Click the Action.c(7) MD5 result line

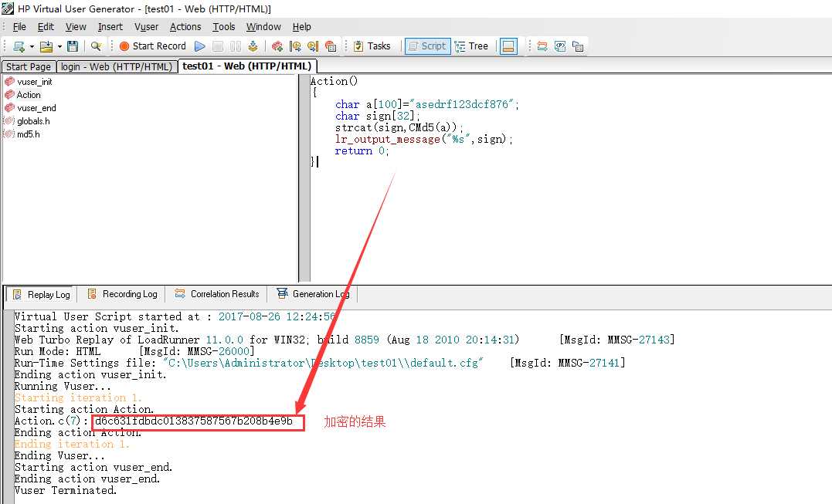point(154,421)
